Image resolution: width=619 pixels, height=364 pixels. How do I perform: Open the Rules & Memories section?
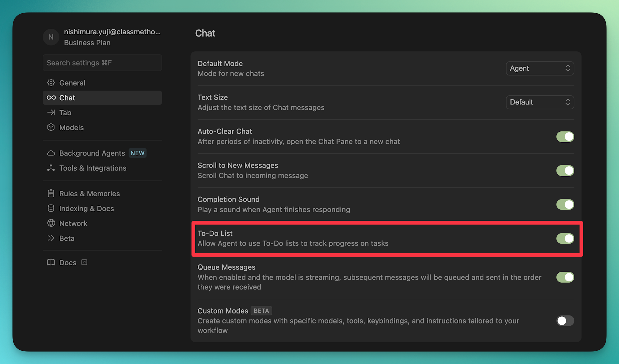click(x=102, y=194)
